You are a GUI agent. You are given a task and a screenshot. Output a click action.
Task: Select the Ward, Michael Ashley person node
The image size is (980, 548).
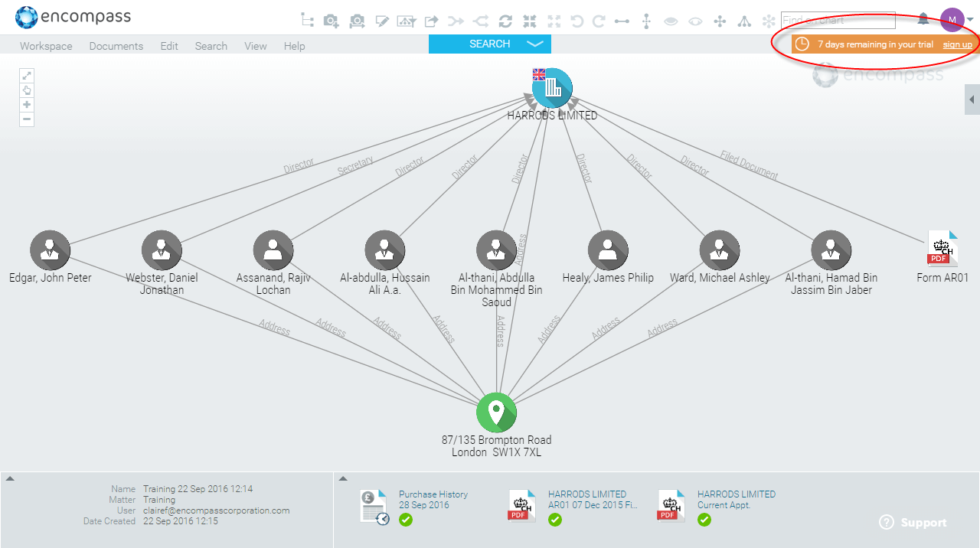point(720,250)
